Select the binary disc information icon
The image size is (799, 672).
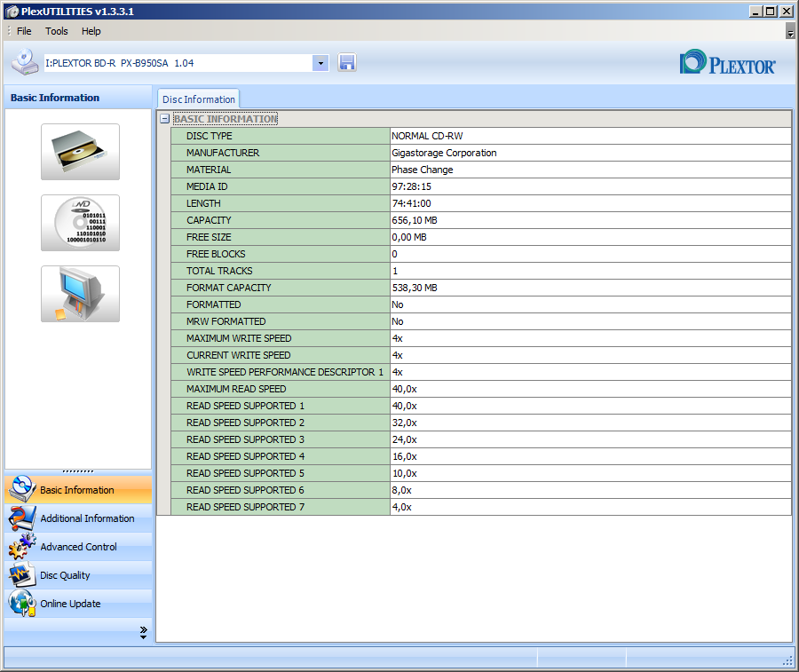(x=81, y=223)
